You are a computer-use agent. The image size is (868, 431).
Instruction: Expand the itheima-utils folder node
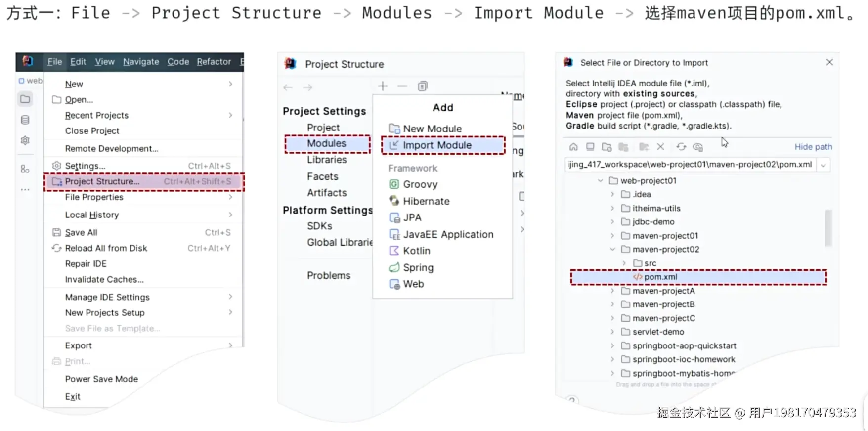(x=612, y=208)
